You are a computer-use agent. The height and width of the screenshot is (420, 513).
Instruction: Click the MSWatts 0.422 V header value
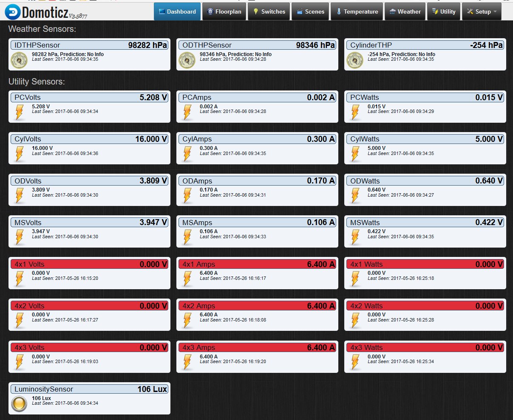(489, 222)
